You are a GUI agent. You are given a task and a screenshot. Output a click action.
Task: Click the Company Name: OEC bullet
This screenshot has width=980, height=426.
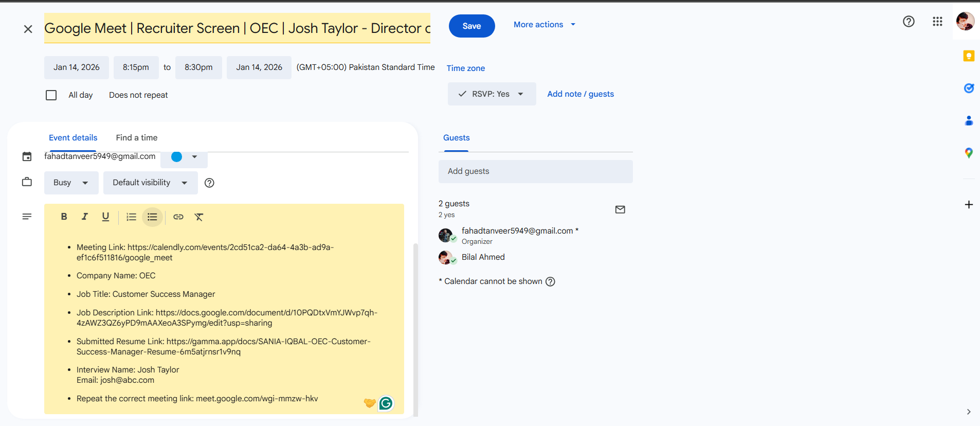pos(116,276)
